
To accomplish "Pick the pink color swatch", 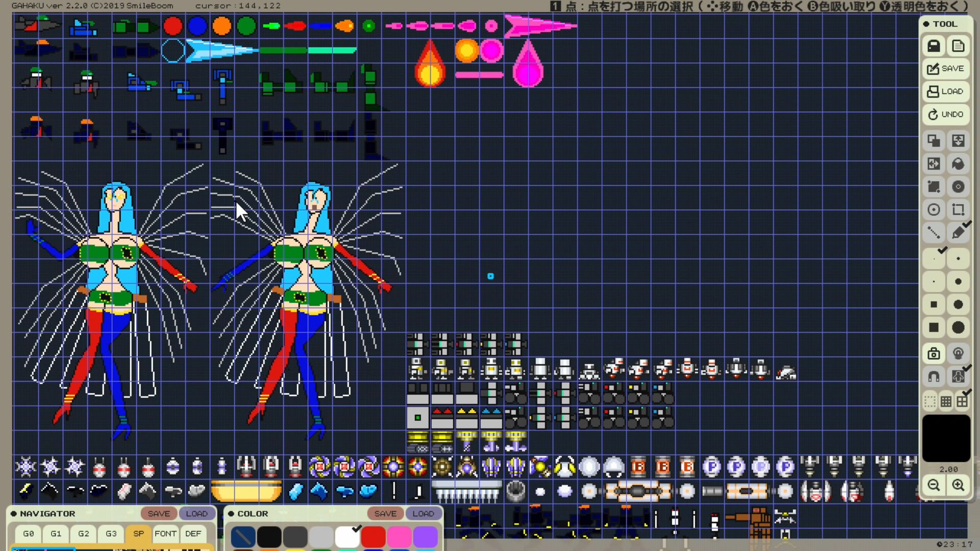I will pyautogui.click(x=399, y=537).
